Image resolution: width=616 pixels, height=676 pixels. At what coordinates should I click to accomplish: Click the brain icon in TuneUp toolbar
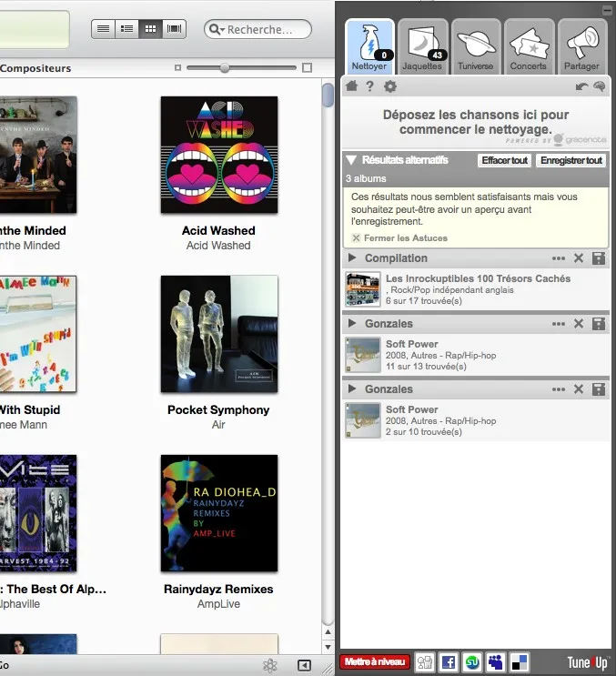coord(600,86)
